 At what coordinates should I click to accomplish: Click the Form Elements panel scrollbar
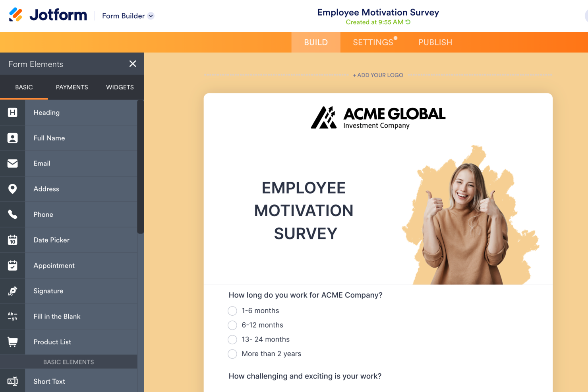(x=140, y=167)
